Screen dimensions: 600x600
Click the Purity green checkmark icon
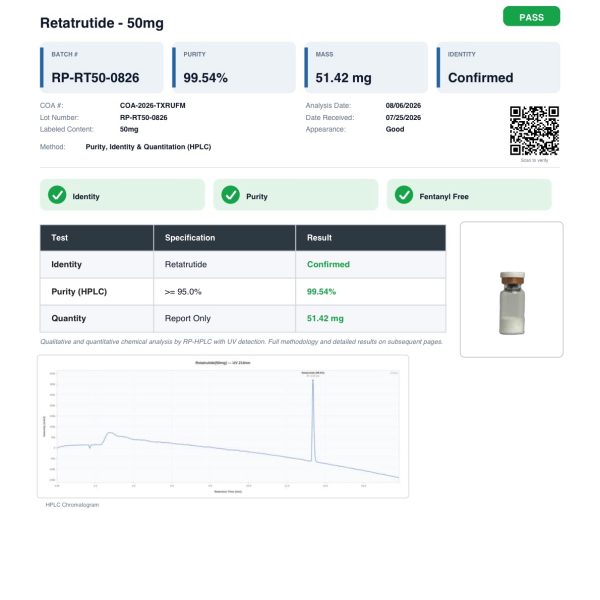click(230, 195)
